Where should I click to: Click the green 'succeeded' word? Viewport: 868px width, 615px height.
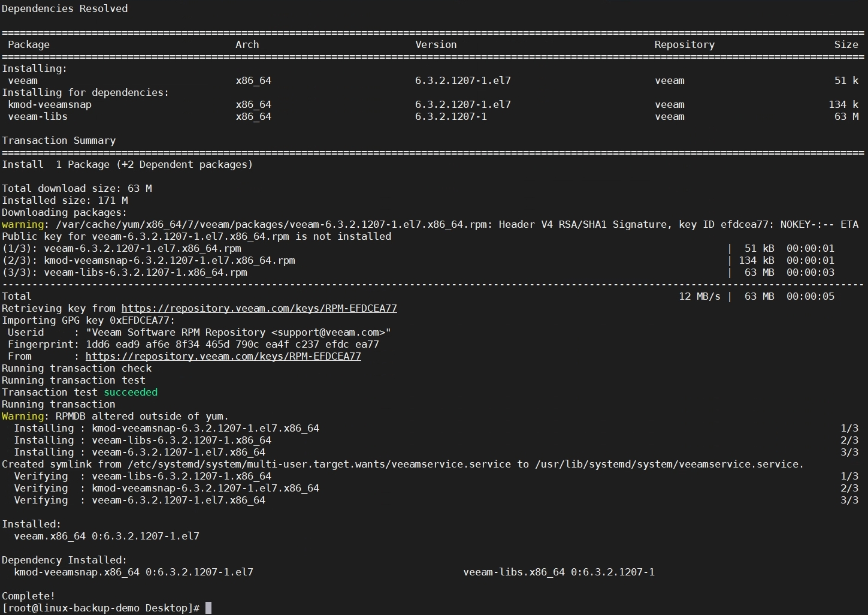pos(131,392)
